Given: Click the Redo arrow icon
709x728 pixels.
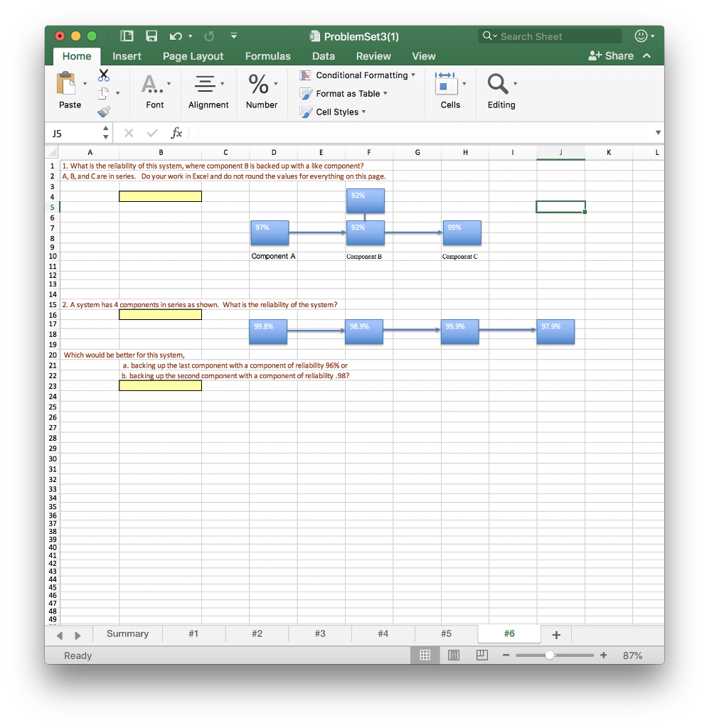Looking at the screenshot, I should (209, 36).
